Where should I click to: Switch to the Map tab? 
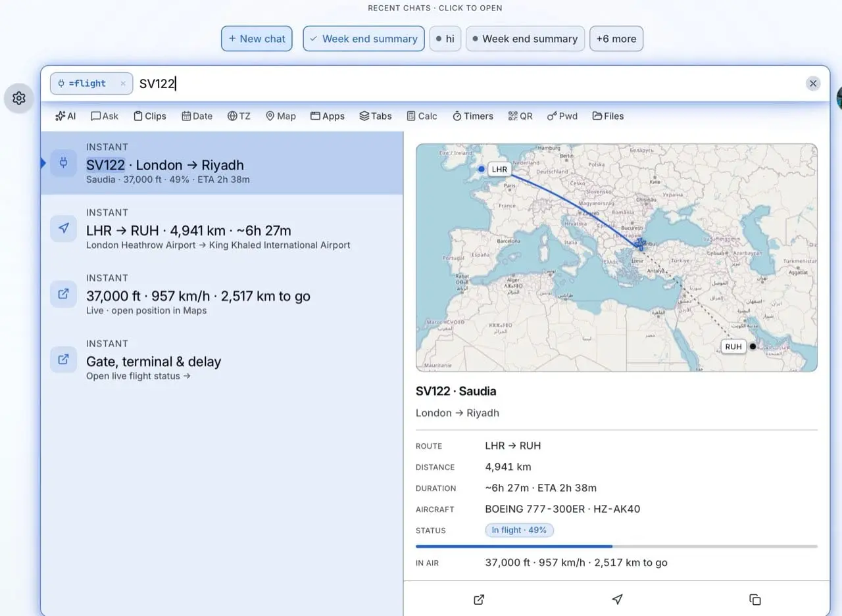pos(281,116)
